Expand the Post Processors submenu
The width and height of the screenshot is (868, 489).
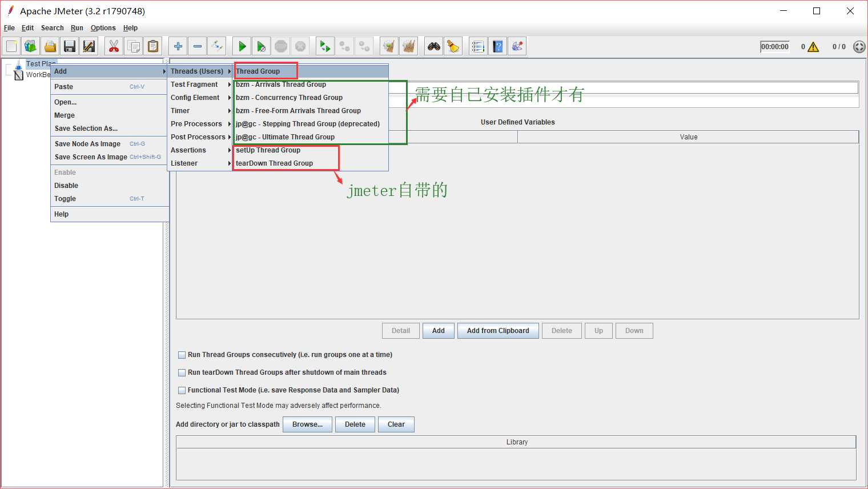point(200,137)
